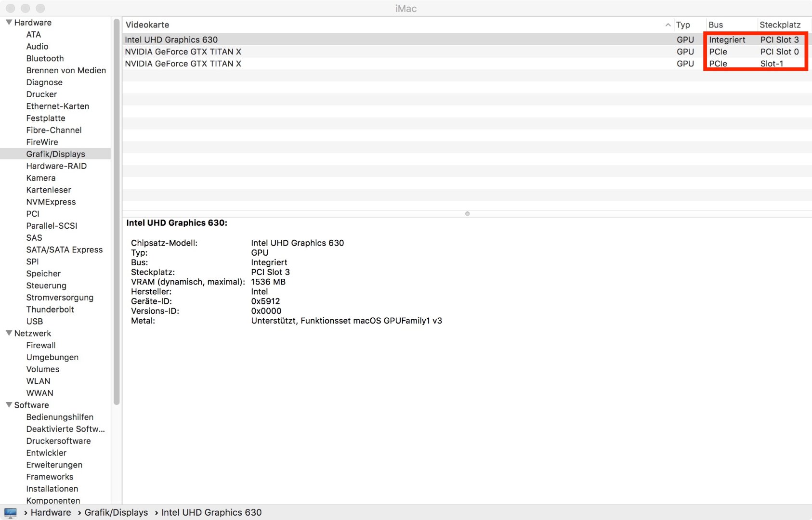This screenshot has width=812, height=520.
Task: Click the sidebar scrollbar
Action: coord(116,212)
